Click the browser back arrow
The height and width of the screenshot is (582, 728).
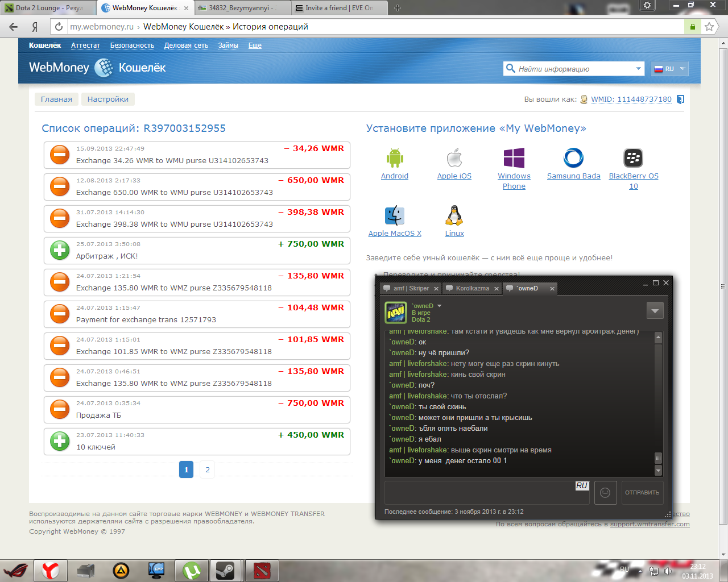click(14, 27)
